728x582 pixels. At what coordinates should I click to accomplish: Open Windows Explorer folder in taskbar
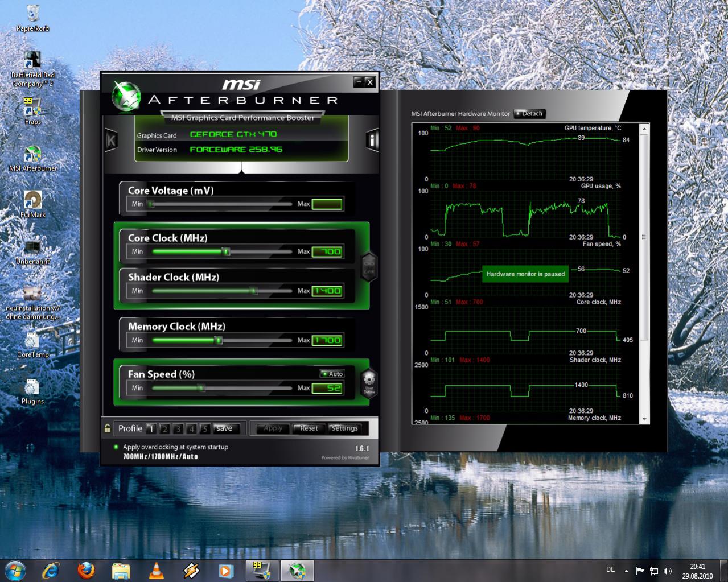click(121, 570)
